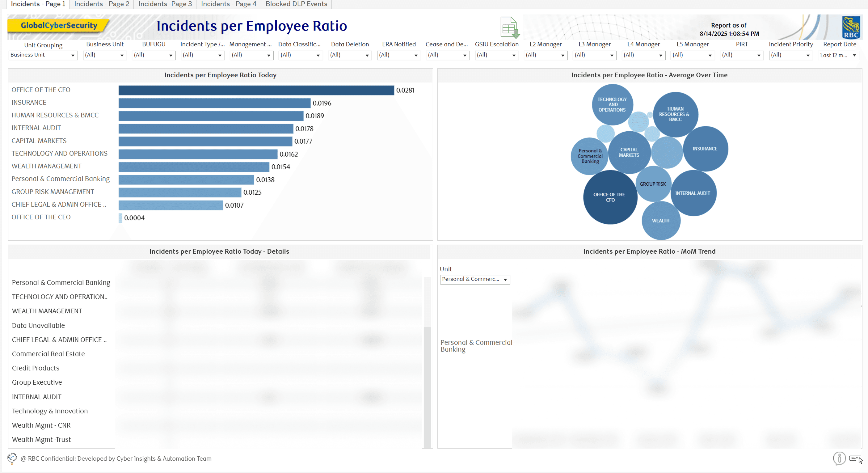This screenshot has width=868, height=473.
Task: Select Commercial Real Estate row label
Action: (x=48, y=354)
